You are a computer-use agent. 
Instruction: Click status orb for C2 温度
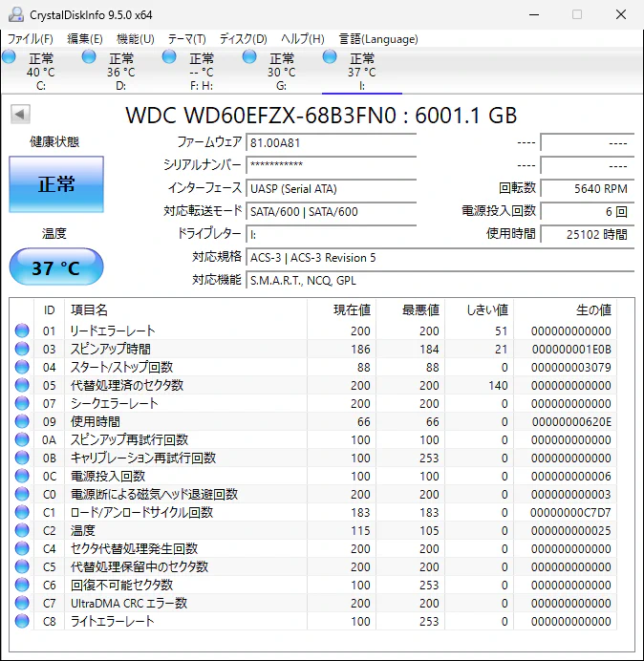click(x=22, y=530)
